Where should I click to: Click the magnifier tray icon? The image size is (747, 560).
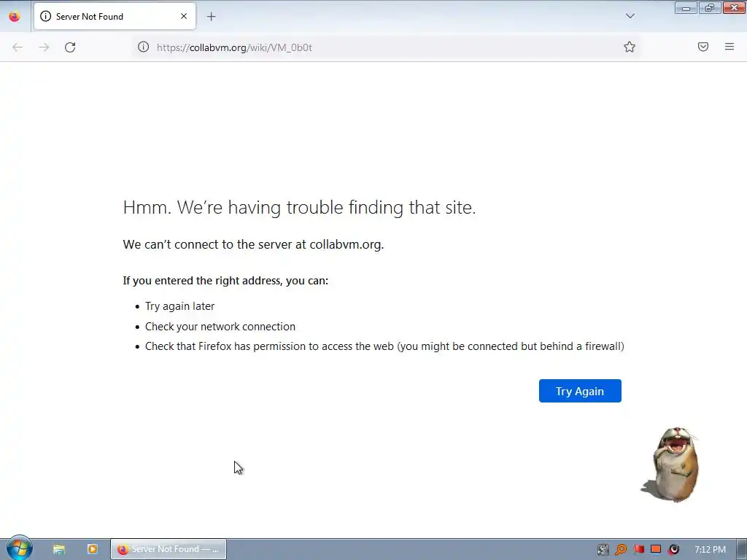621,550
